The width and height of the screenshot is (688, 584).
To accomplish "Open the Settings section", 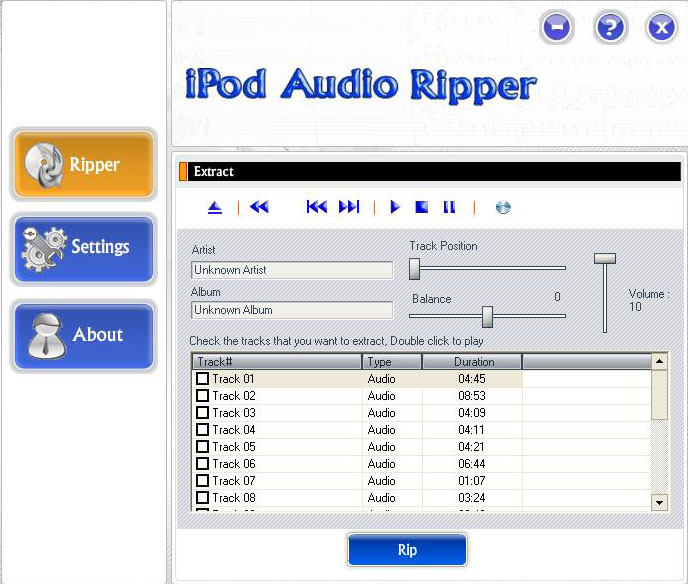I will coord(84,249).
